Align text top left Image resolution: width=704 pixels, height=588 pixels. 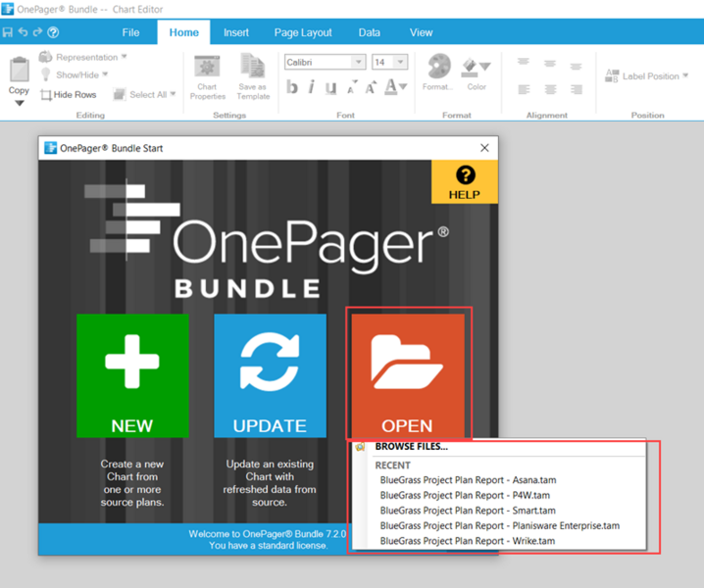[523, 62]
